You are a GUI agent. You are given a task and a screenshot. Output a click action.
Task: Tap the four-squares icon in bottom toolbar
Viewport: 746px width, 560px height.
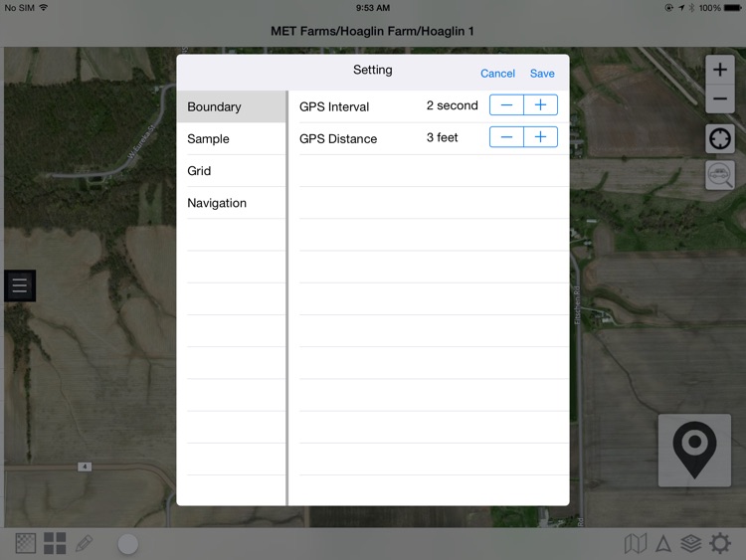click(55, 543)
